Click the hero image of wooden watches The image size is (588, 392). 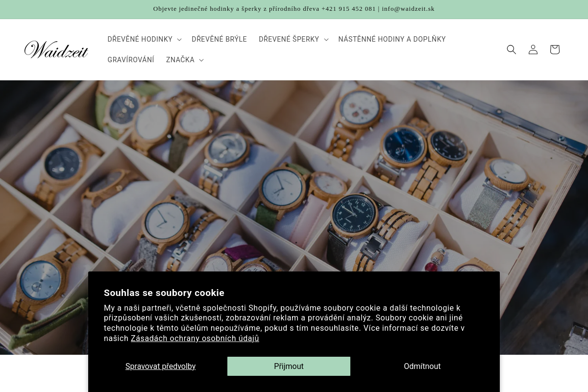point(294,176)
